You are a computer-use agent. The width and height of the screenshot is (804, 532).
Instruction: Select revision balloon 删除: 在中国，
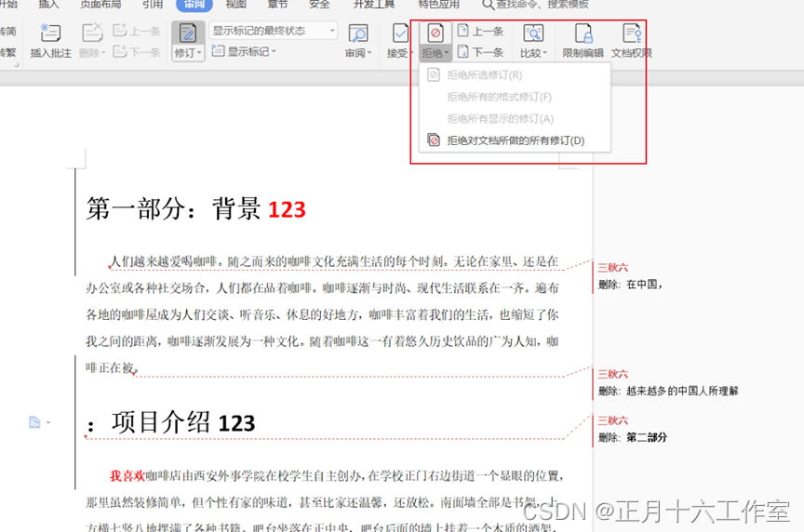[630, 285]
